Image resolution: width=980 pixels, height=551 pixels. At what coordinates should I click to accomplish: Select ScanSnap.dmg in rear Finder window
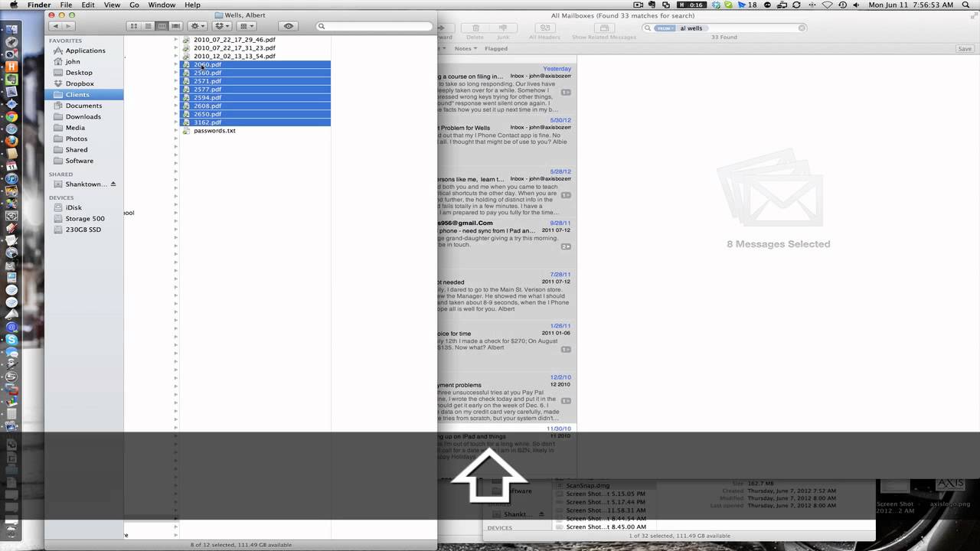pos(587,485)
